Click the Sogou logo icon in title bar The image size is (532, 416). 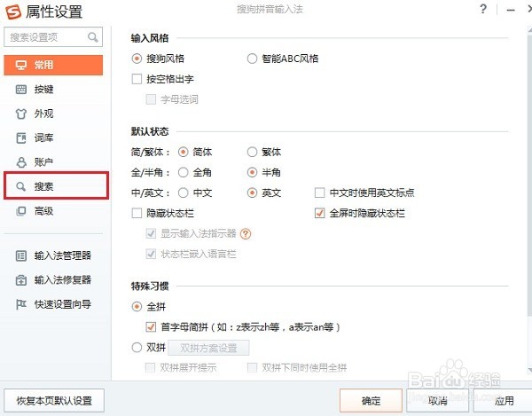[13, 12]
